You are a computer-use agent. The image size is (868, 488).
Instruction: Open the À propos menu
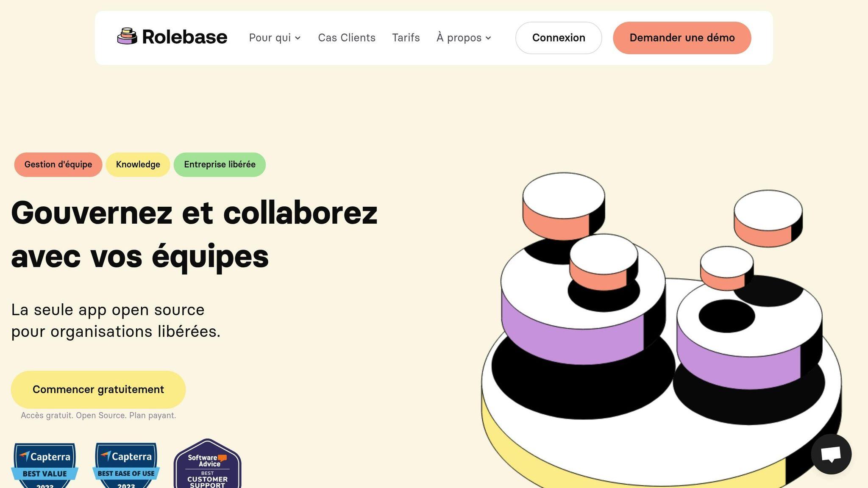(464, 38)
